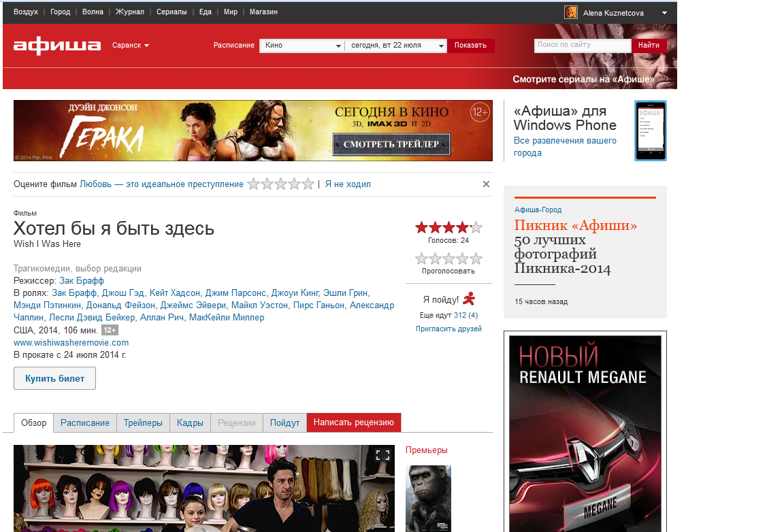Click the running man Я пойду icon
The height and width of the screenshot is (532, 784).
coord(469,299)
